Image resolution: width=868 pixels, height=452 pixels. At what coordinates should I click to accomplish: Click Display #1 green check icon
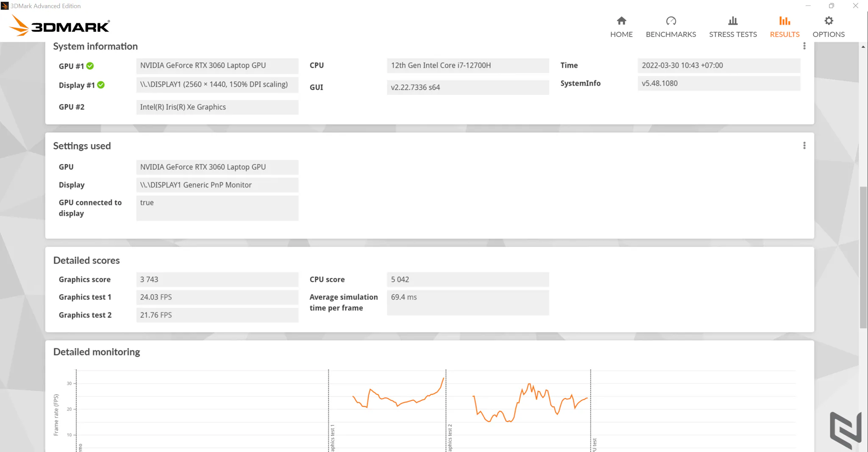(101, 85)
